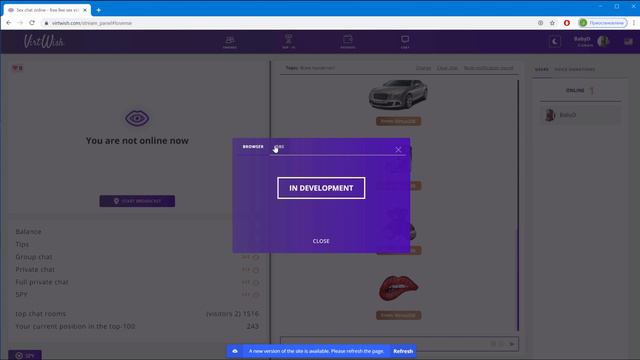640x360 pixels.
Task: Click the Mute notification sound link
Action: [489, 68]
